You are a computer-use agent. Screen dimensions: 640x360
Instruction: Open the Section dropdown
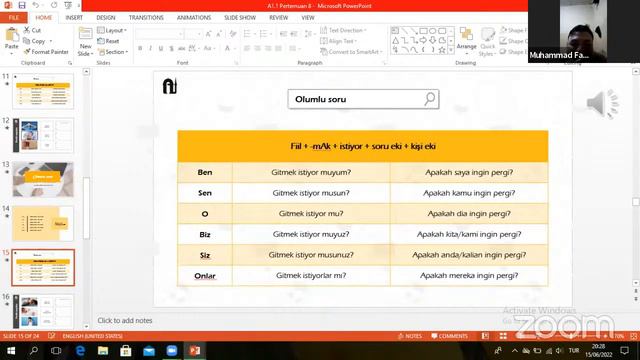tap(113, 52)
